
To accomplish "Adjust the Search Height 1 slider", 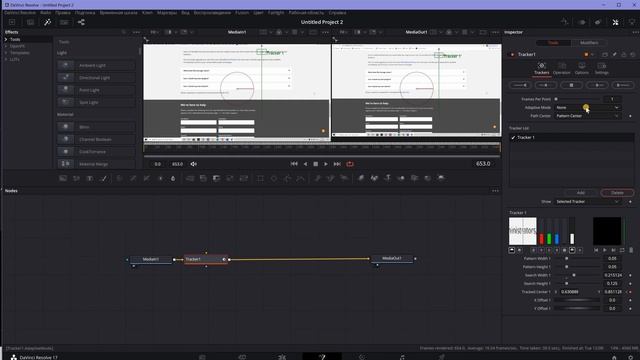I will click(577, 283).
